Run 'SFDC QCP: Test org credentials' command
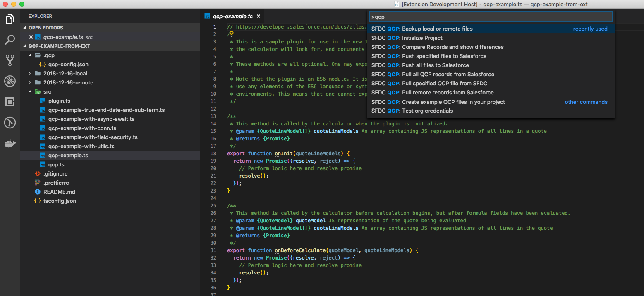The height and width of the screenshot is (296, 644). (427, 111)
